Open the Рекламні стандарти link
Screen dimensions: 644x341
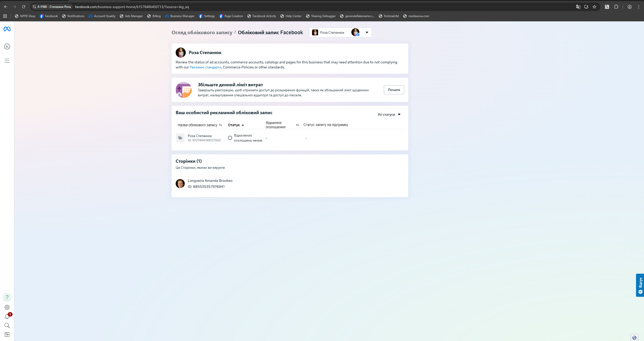[205, 67]
